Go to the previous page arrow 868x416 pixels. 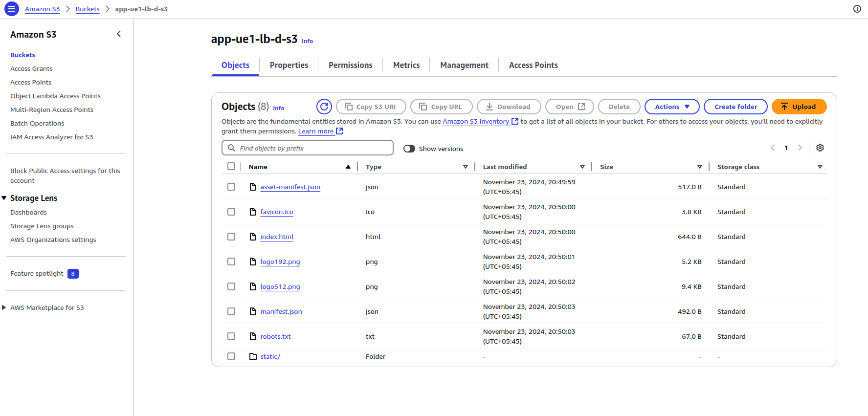[773, 148]
